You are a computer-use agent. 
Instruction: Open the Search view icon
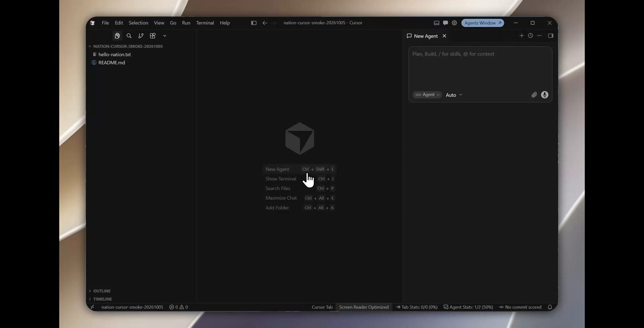click(129, 36)
